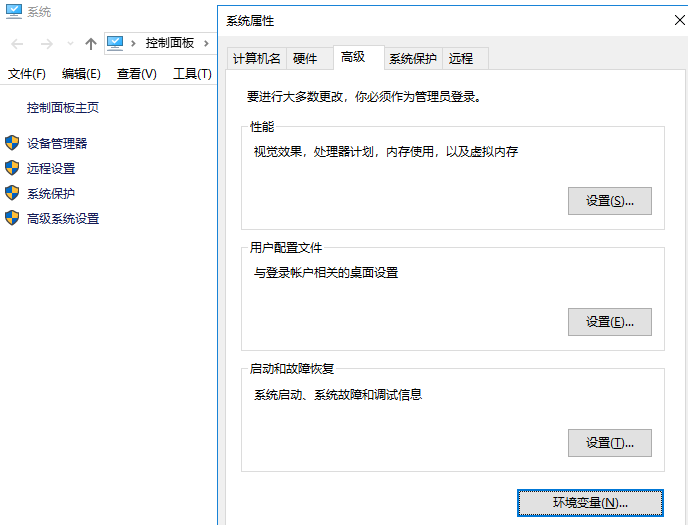Click the 系统 window icon in the title bar

point(13,12)
